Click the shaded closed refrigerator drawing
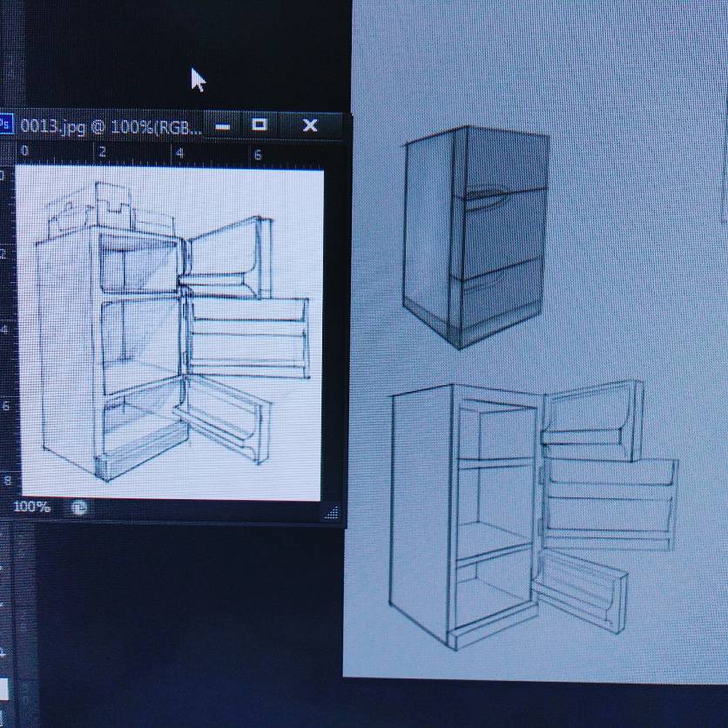Image resolution: width=728 pixels, height=728 pixels. coord(475,237)
